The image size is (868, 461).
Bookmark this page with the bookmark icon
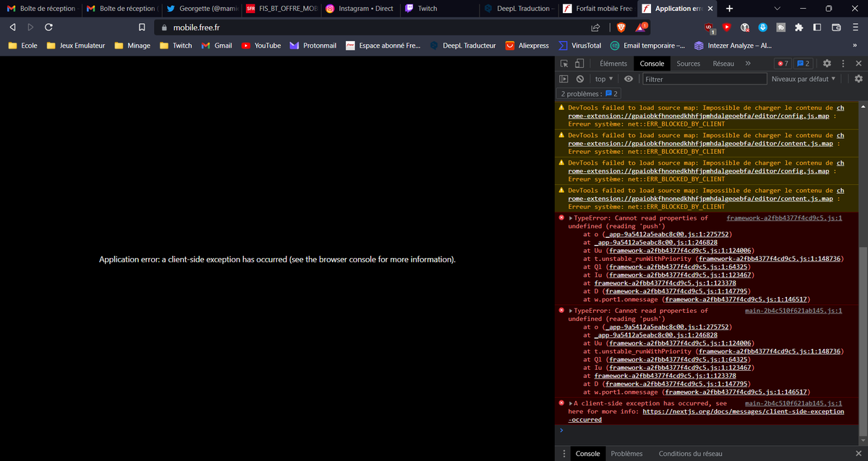142,27
